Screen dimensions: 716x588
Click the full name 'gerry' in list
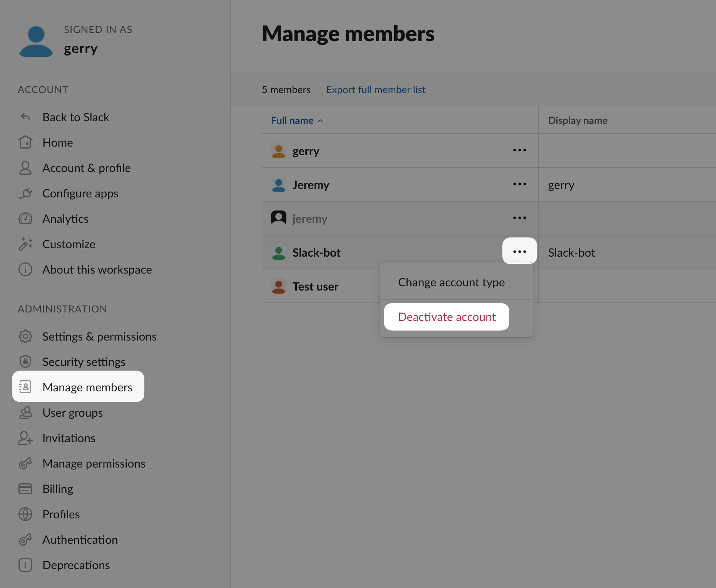point(306,151)
